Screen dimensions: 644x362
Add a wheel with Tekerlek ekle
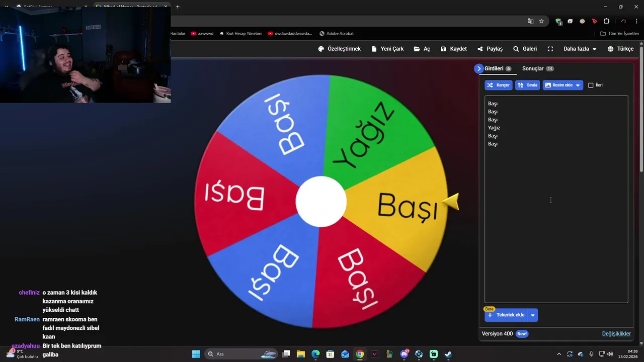(x=506, y=315)
